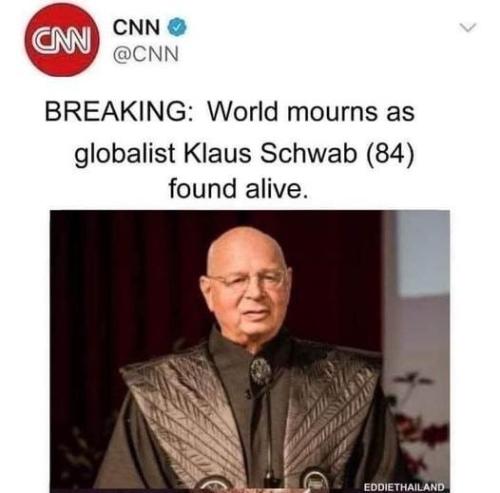Open the bold CNN display name
The image size is (500, 493).
[x=136, y=27]
